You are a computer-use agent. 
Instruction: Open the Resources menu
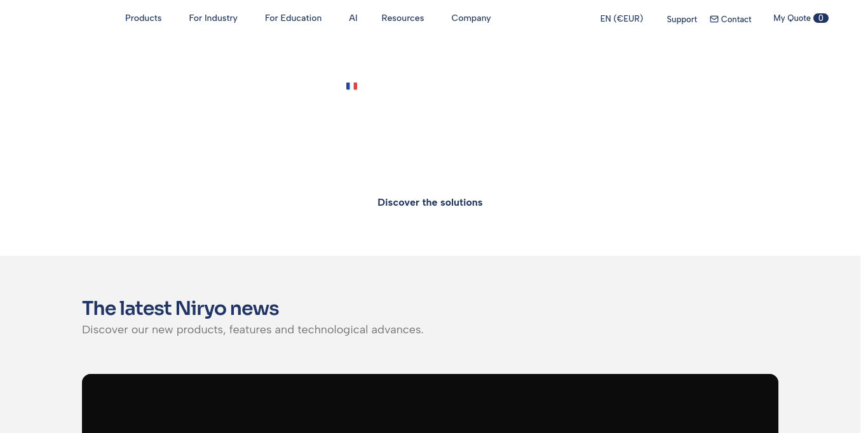pyautogui.click(x=403, y=18)
